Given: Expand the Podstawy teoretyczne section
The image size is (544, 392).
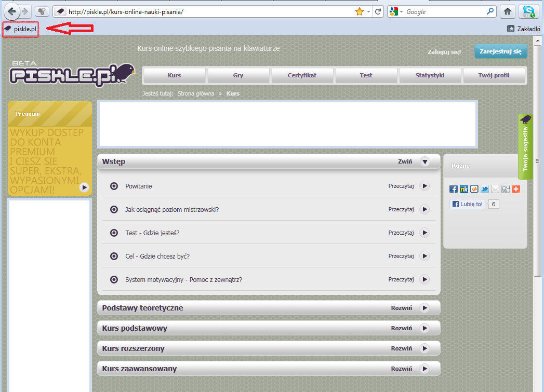Looking at the screenshot, I should click(x=424, y=308).
